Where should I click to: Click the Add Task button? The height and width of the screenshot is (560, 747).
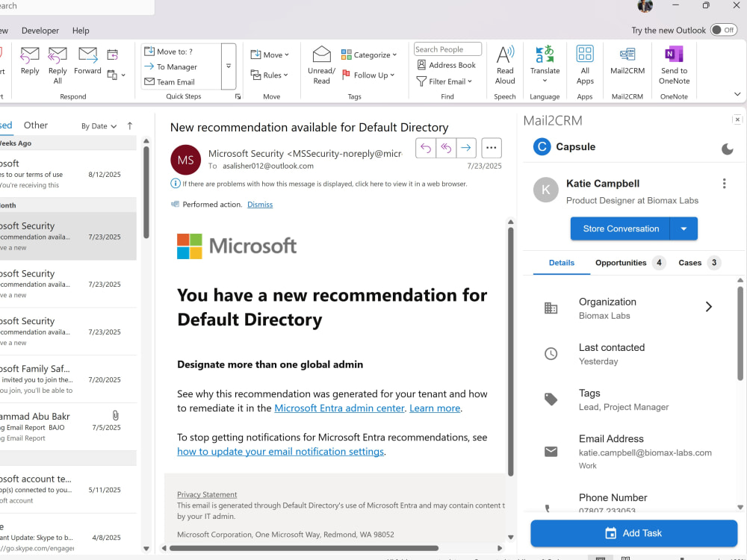[x=633, y=533]
